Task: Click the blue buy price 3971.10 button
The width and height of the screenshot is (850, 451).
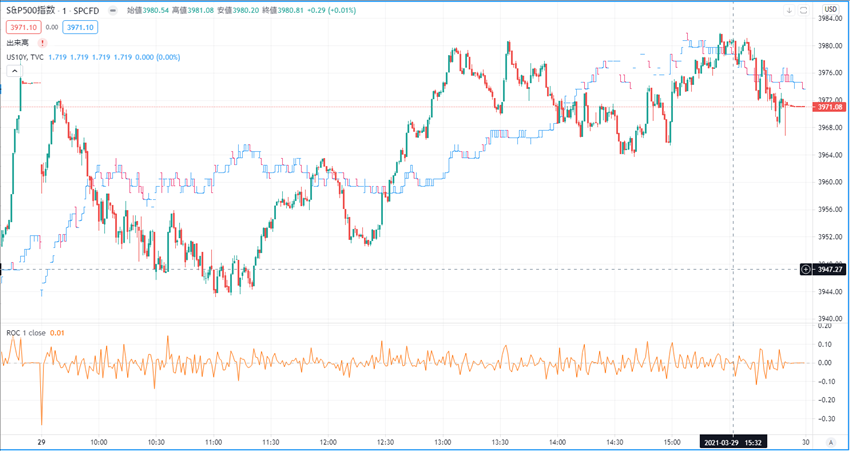Action: tap(82, 27)
